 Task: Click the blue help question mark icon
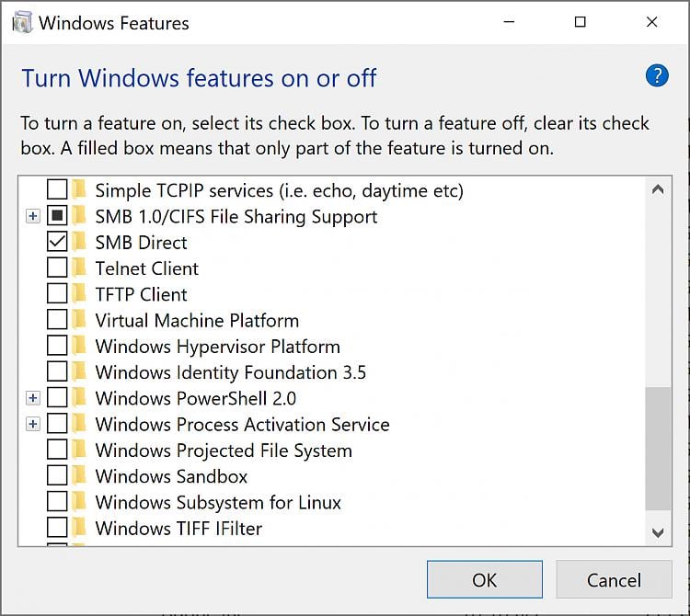657,76
